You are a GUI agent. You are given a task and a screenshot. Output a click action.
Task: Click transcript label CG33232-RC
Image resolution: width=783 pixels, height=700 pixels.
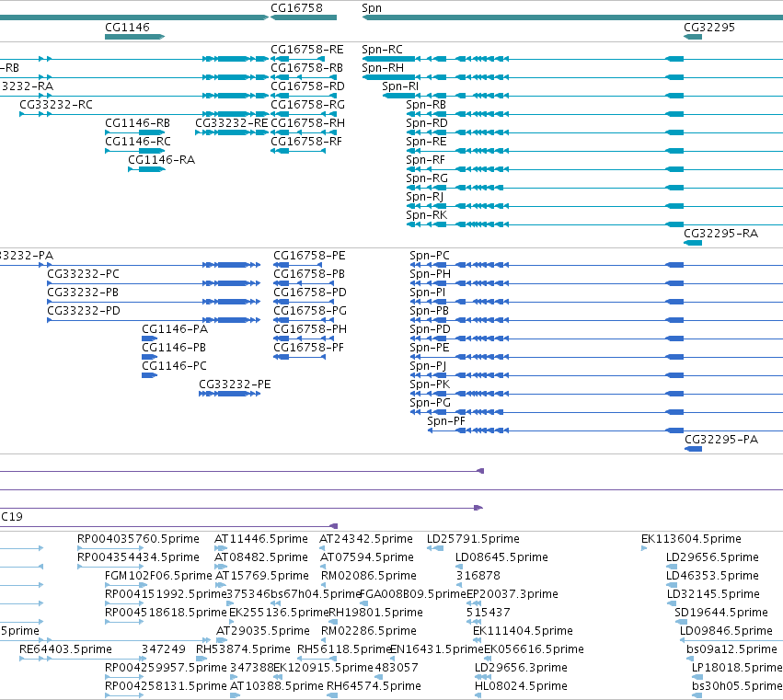tap(56, 105)
